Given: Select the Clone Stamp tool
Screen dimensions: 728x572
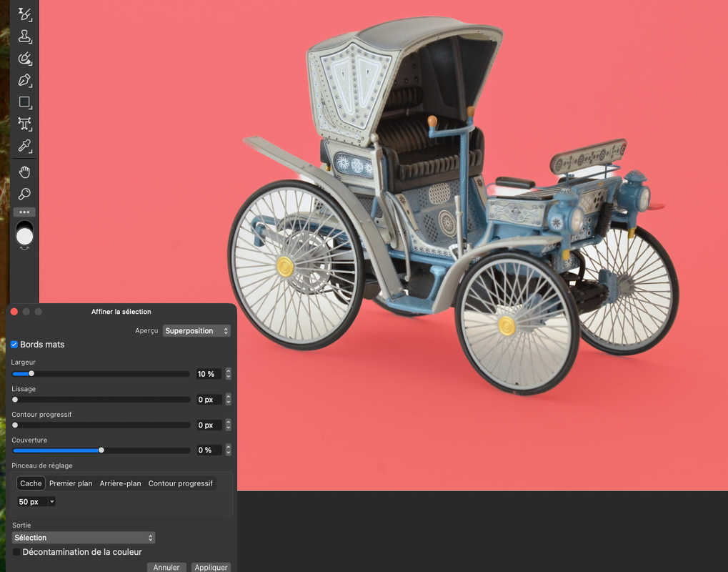Looking at the screenshot, I should tap(24, 36).
